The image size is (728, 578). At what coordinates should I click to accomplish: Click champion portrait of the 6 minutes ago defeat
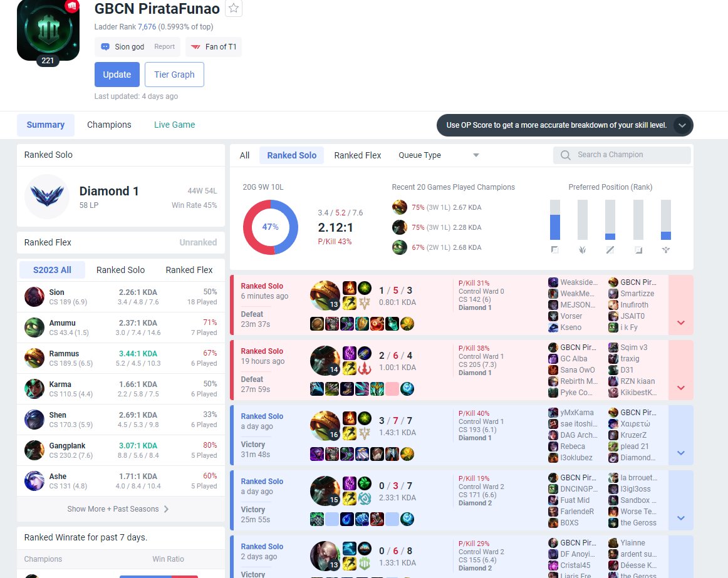coord(325,296)
